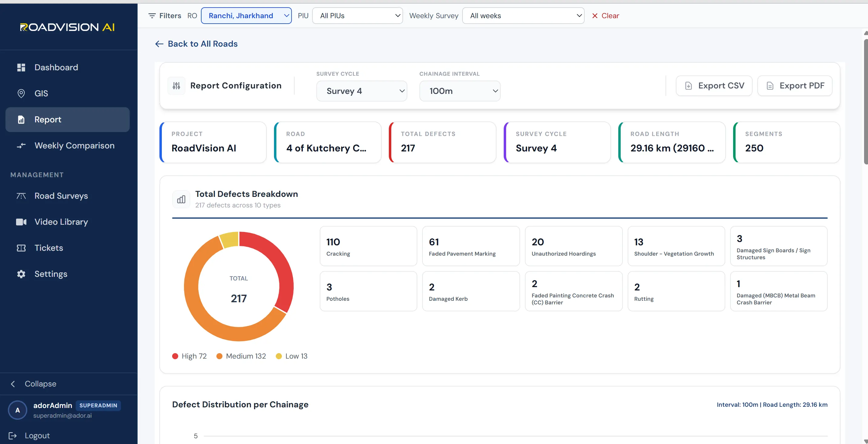Click the Cracking 110 defect card
The height and width of the screenshot is (444, 868).
tap(368, 246)
